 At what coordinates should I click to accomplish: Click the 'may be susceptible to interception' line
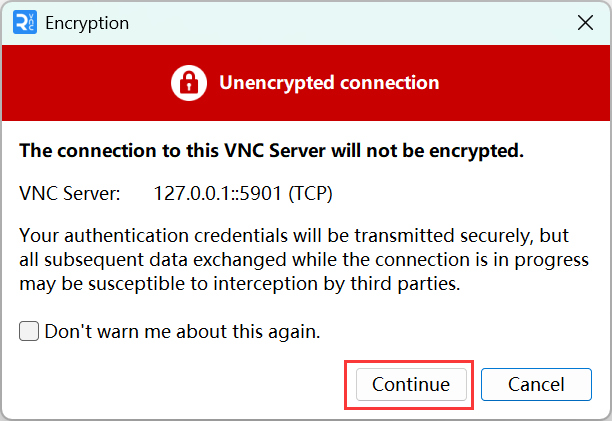(240, 284)
